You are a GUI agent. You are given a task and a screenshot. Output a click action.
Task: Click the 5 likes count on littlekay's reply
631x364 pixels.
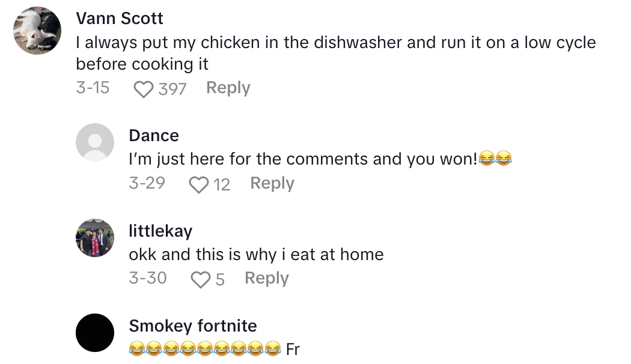point(220,279)
